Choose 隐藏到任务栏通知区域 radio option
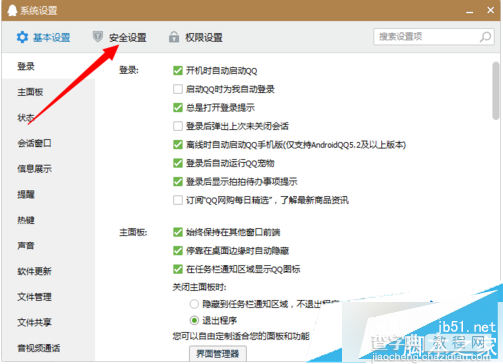503x364 pixels. click(x=194, y=304)
